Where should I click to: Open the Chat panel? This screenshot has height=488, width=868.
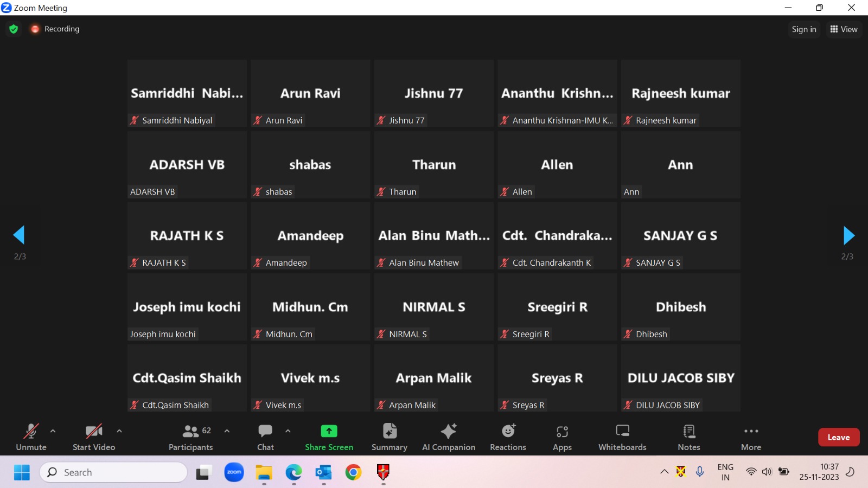click(265, 437)
